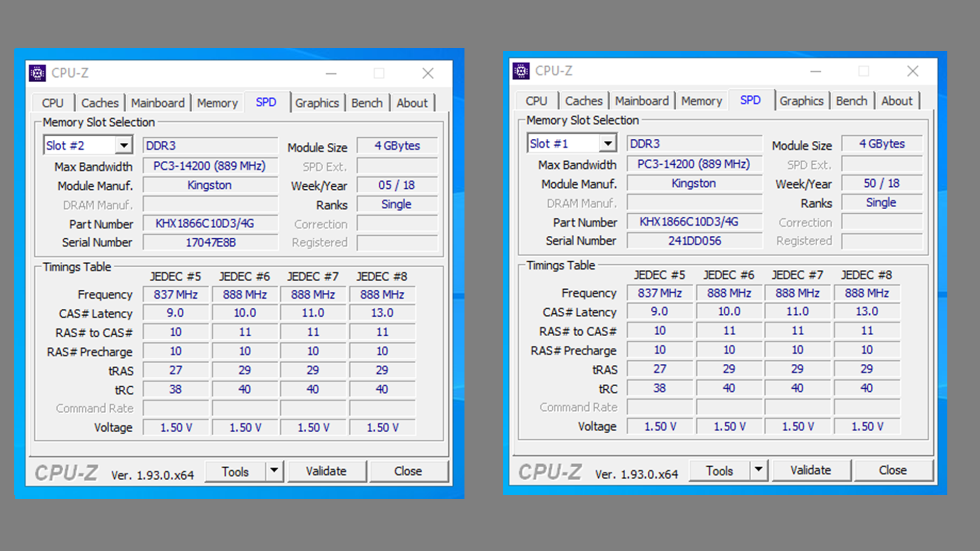The height and width of the screenshot is (551, 980).
Task: Click DDR3 type field in right window
Action: [695, 143]
